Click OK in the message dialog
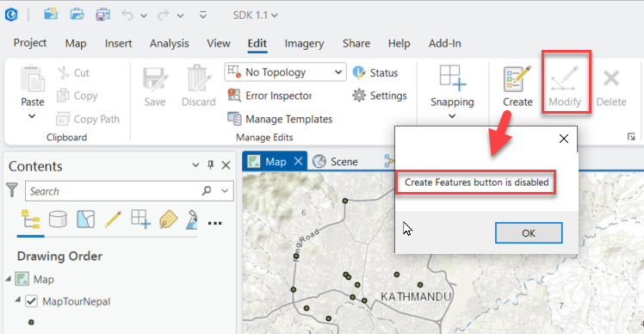The width and height of the screenshot is (644, 334). click(529, 233)
